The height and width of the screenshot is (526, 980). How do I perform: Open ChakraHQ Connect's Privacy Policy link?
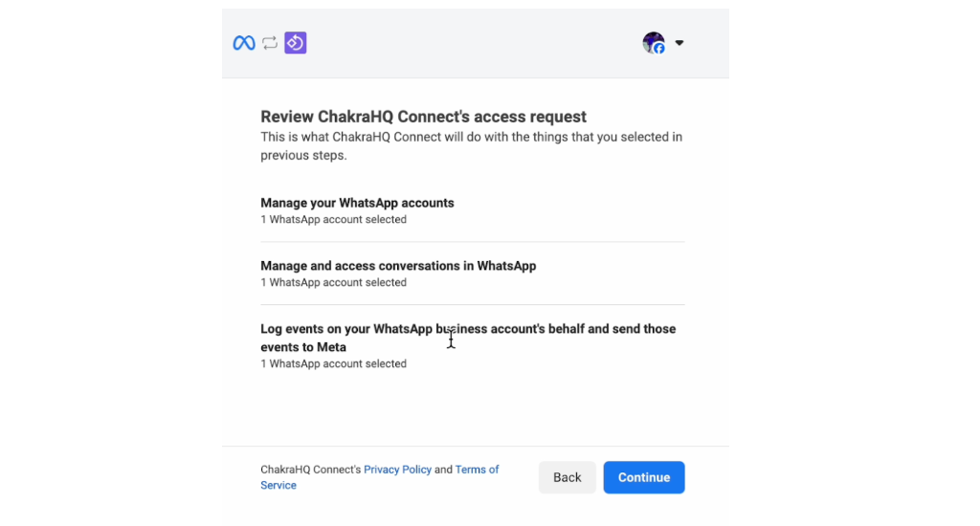pyautogui.click(x=397, y=470)
